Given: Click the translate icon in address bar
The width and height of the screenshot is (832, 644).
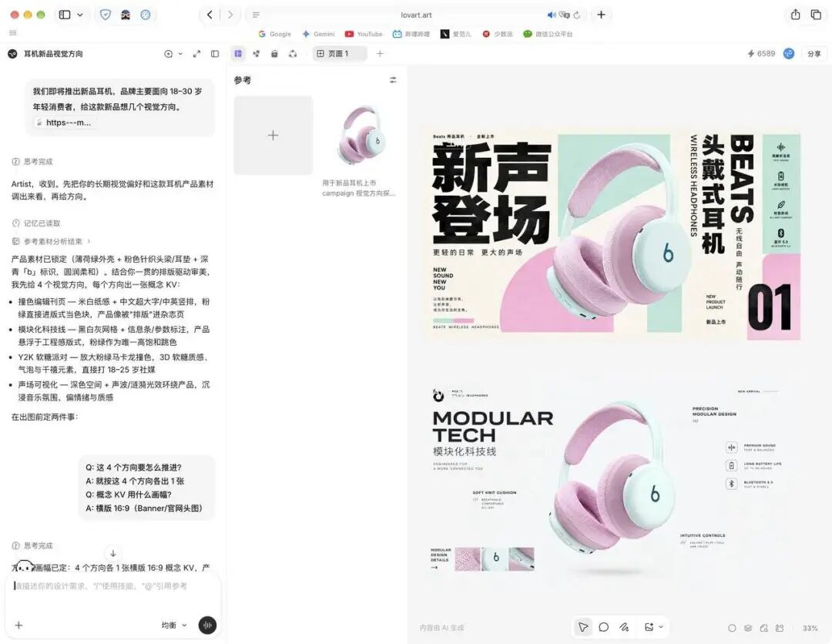Looking at the screenshot, I should 565,15.
